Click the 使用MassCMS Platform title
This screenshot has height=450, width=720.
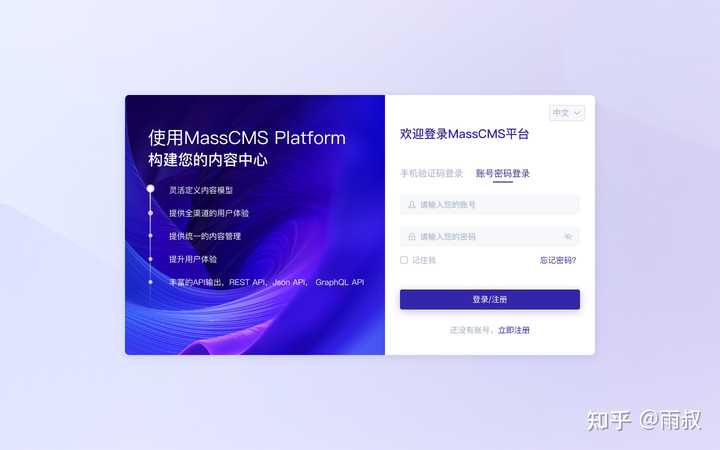pos(247,138)
